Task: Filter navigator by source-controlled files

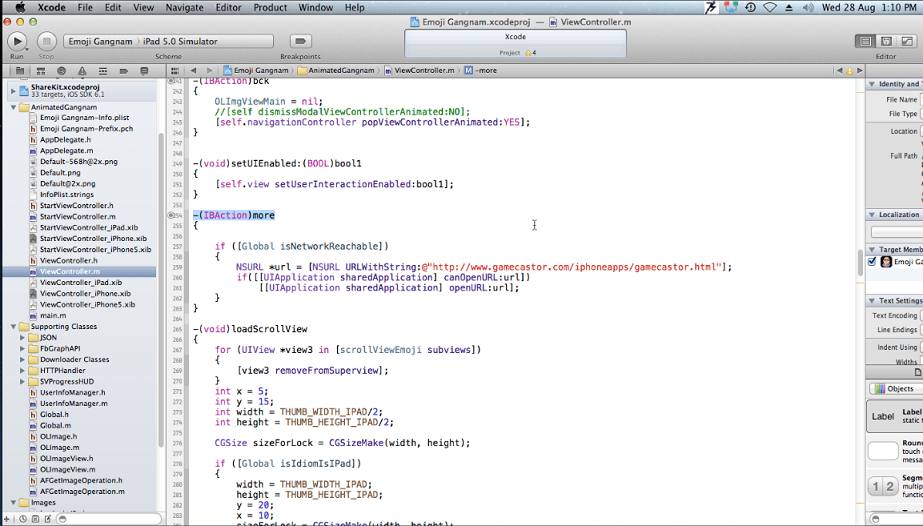Action: (35, 519)
